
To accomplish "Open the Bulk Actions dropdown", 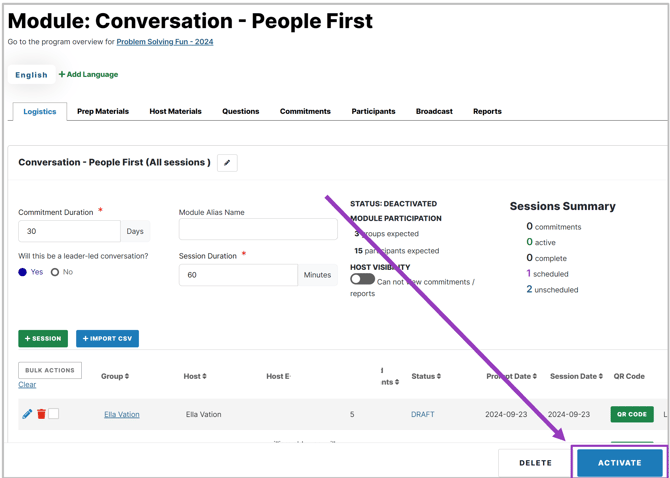I will point(50,370).
